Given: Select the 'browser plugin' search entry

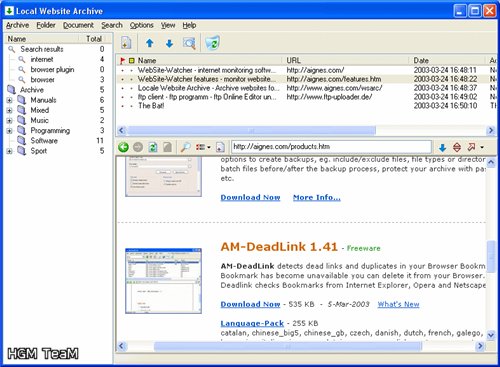Looking at the screenshot, I should tap(52, 70).
